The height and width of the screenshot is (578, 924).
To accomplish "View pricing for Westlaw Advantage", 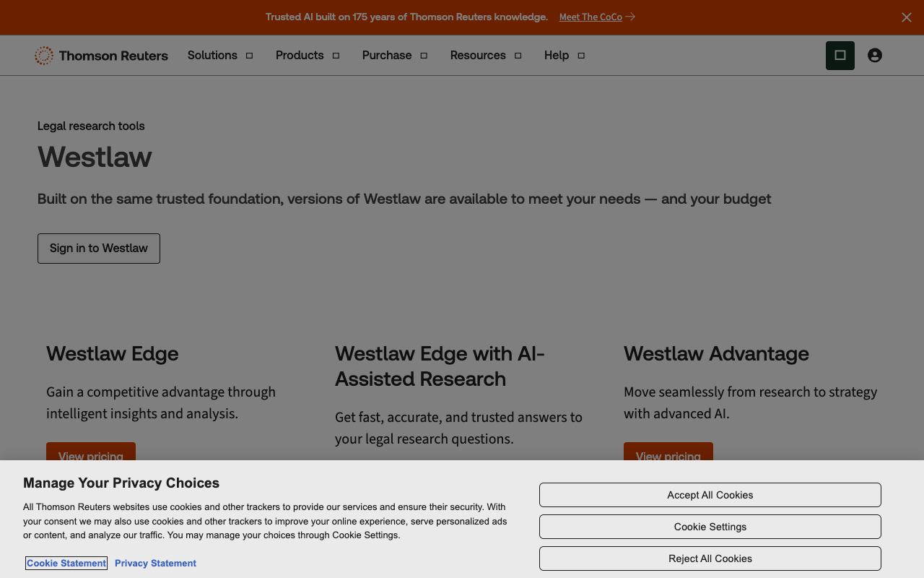I will click(668, 452).
